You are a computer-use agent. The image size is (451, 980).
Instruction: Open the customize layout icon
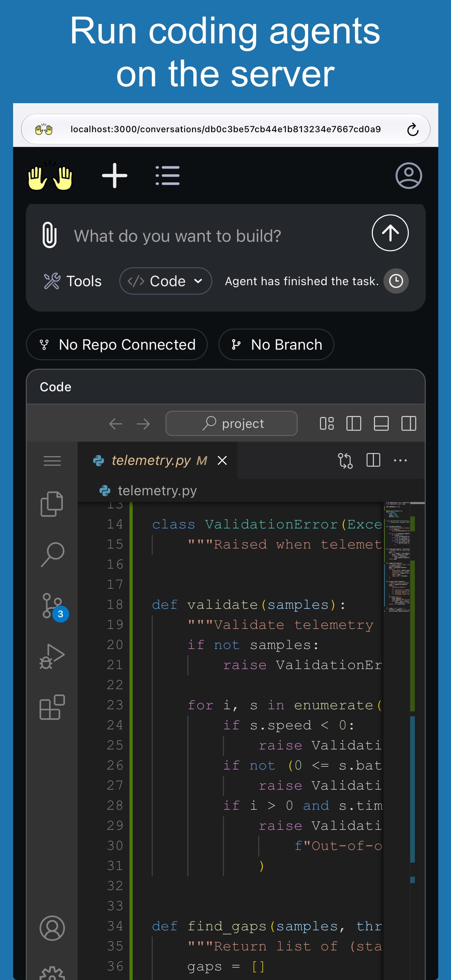[x=326, y=423]
